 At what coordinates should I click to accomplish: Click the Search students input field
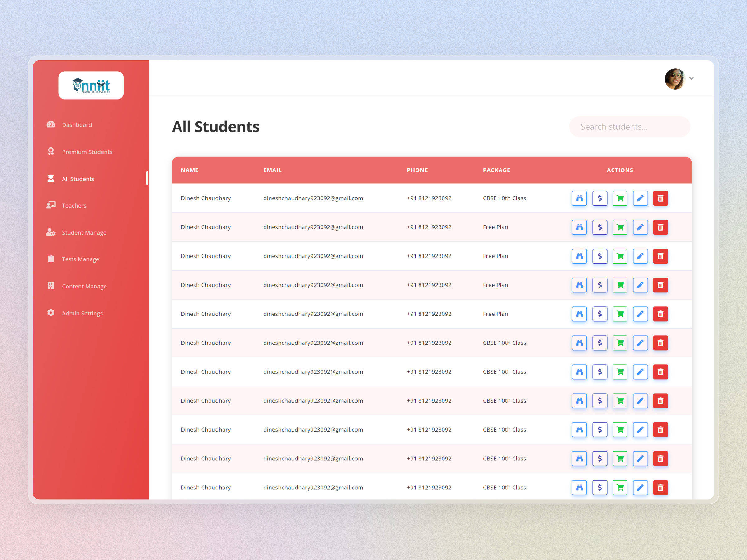coord(629,127)
